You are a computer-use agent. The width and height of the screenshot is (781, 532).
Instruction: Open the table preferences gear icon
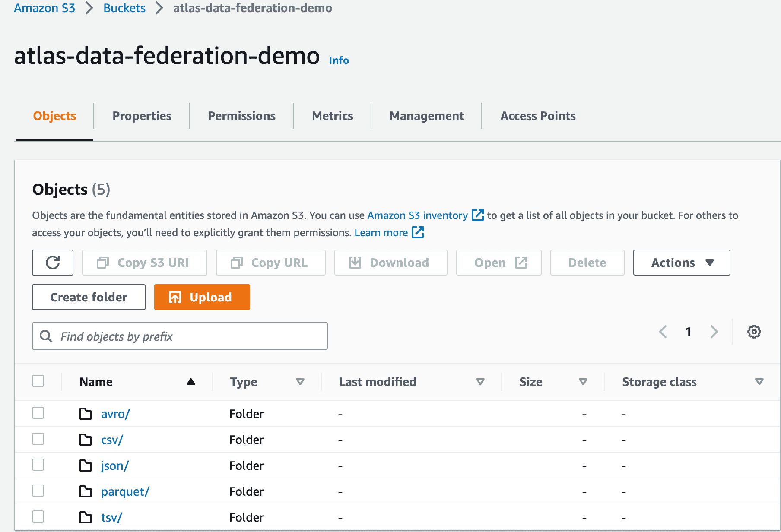(x=754, y=332)
